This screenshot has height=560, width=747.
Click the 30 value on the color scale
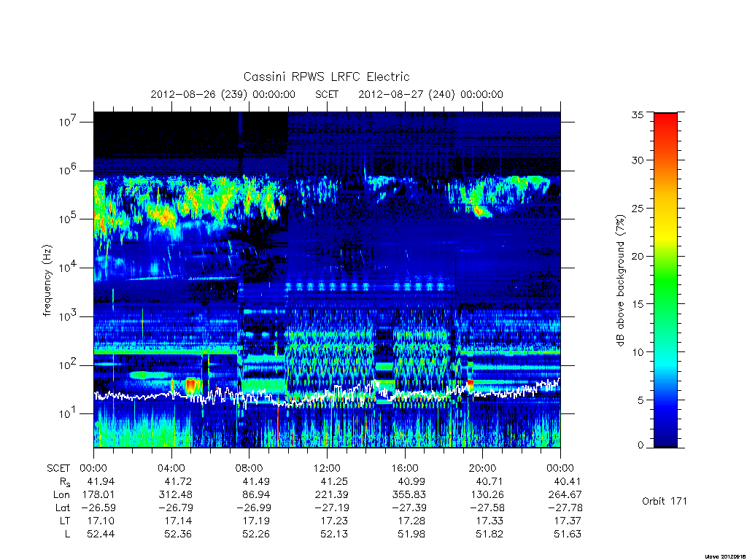click(638, 160)
